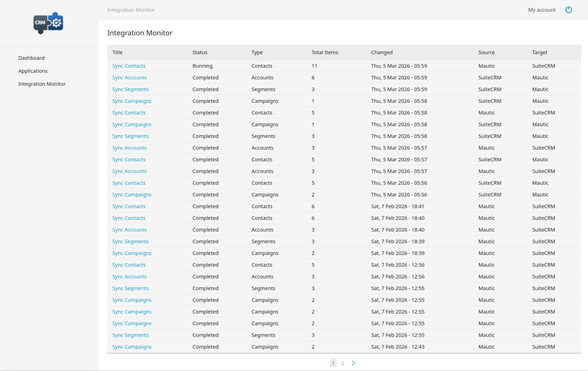Open the My account link

click(541, 10)
